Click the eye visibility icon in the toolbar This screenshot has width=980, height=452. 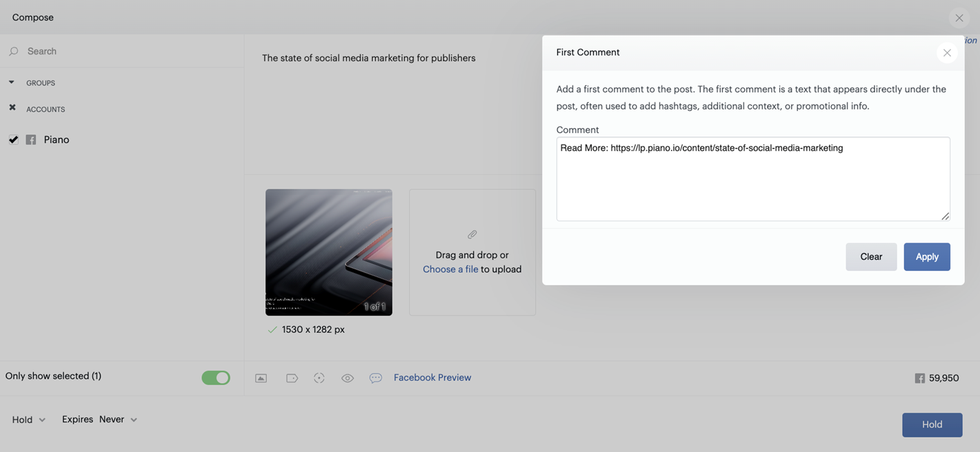click(348, 378)
